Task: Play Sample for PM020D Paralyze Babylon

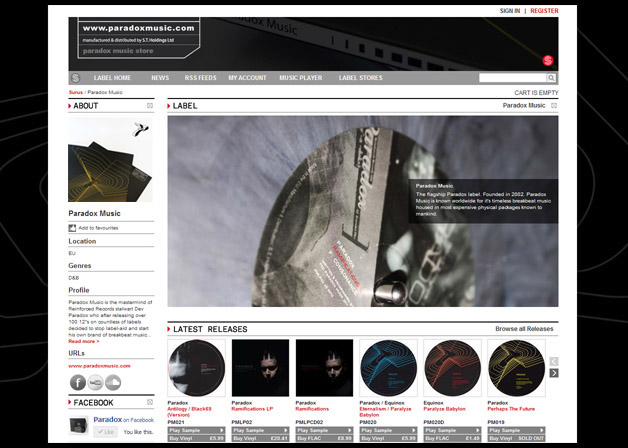Action: [x=452, y=430]
